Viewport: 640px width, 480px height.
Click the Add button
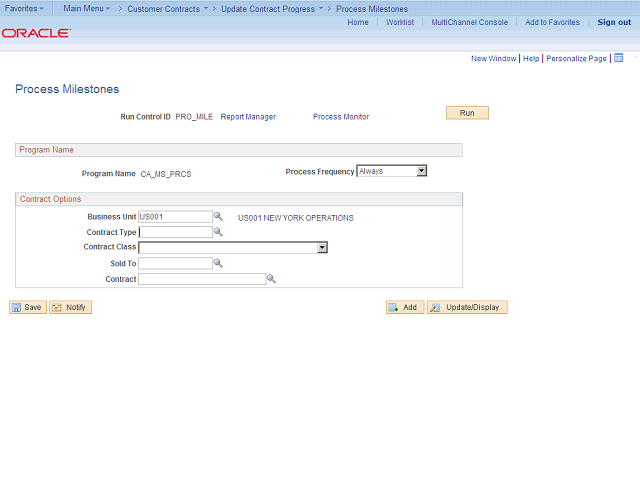(405, 307)
